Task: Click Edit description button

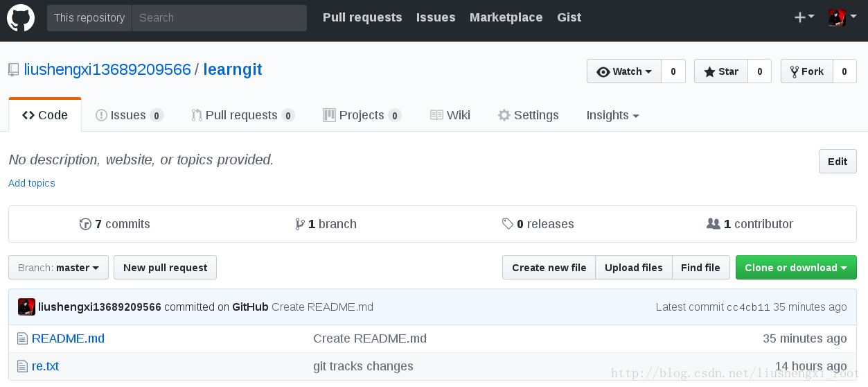Action: [x=838, y=162]
